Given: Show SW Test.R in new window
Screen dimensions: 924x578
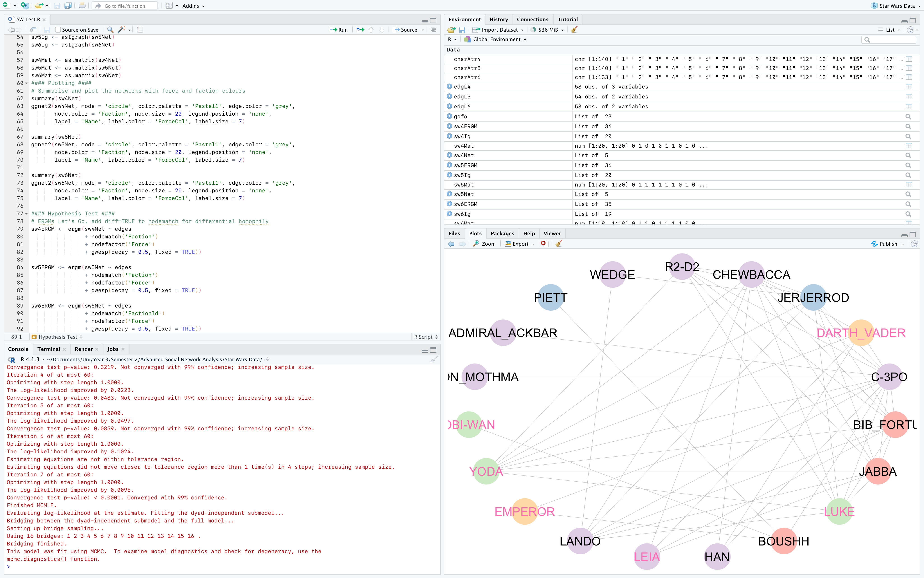Looking at the screenshot, I should [x=33, y=30].
